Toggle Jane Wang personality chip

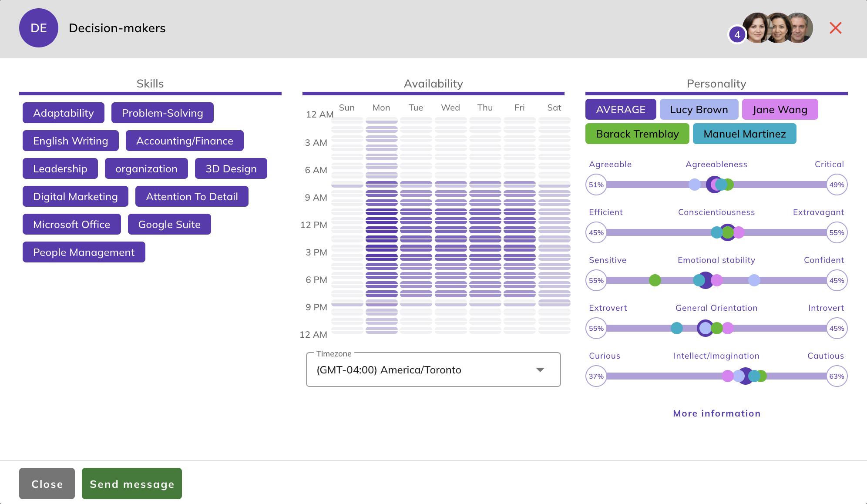tap(780, 110)
